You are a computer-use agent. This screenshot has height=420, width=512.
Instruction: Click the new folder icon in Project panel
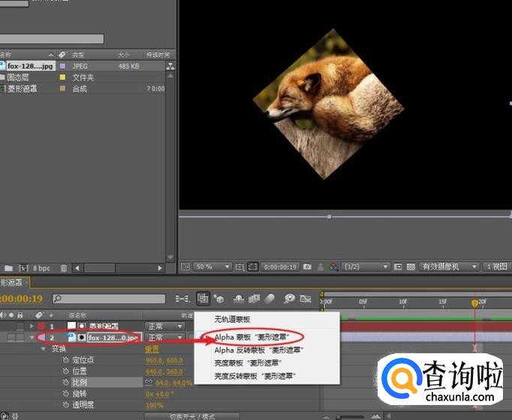(8, 268)
